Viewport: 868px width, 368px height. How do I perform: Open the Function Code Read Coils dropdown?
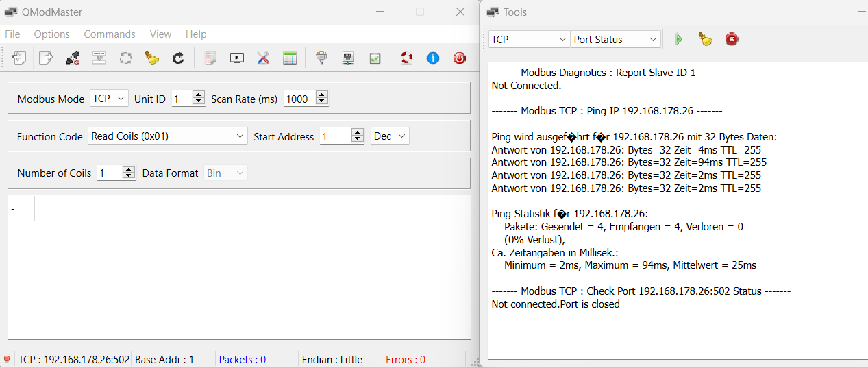tap(168, 136)
